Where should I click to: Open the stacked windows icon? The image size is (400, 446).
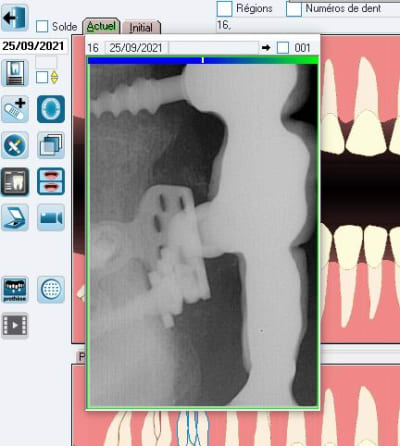(51, 145)
